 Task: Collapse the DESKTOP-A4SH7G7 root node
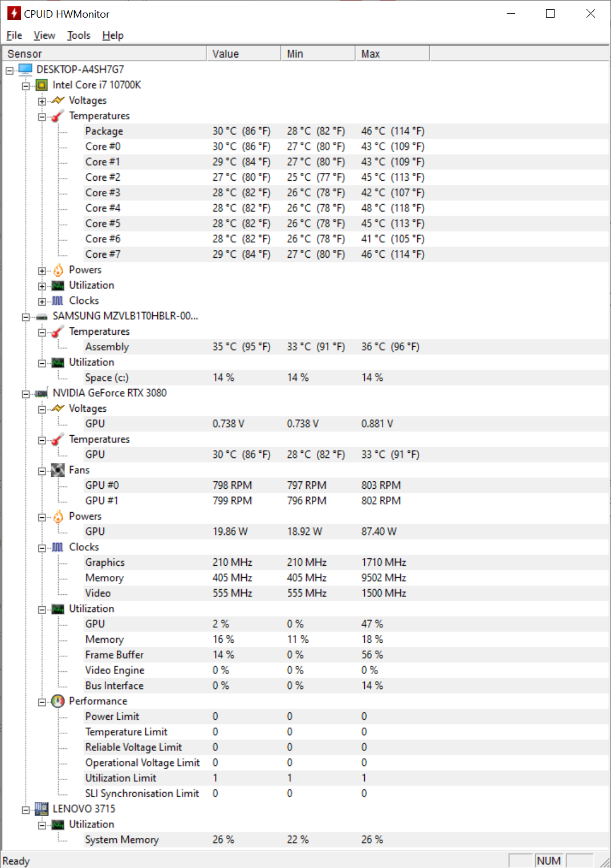(x=10, y=71)
